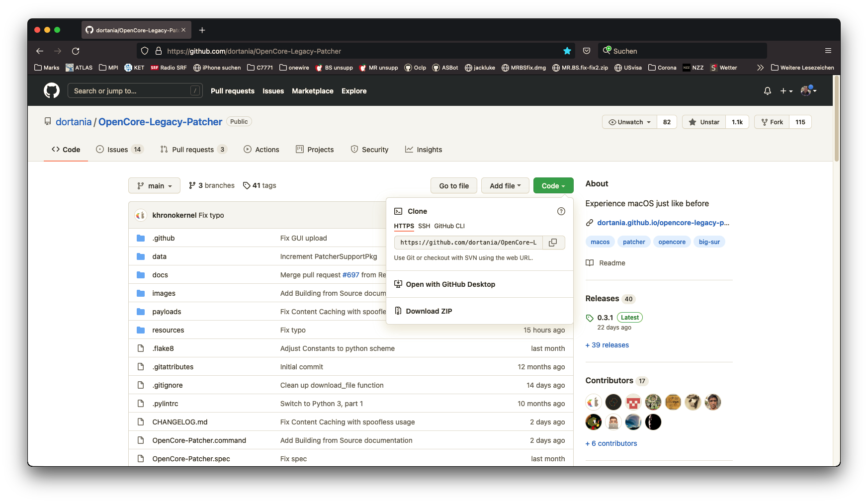Click the Suchen search box
This screenshot has width=868, height=503.
click(x=683, y=51)
